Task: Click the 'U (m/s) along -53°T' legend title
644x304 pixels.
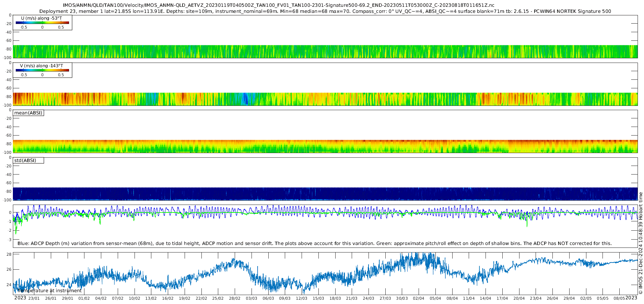Action: (x=42, y=18)
